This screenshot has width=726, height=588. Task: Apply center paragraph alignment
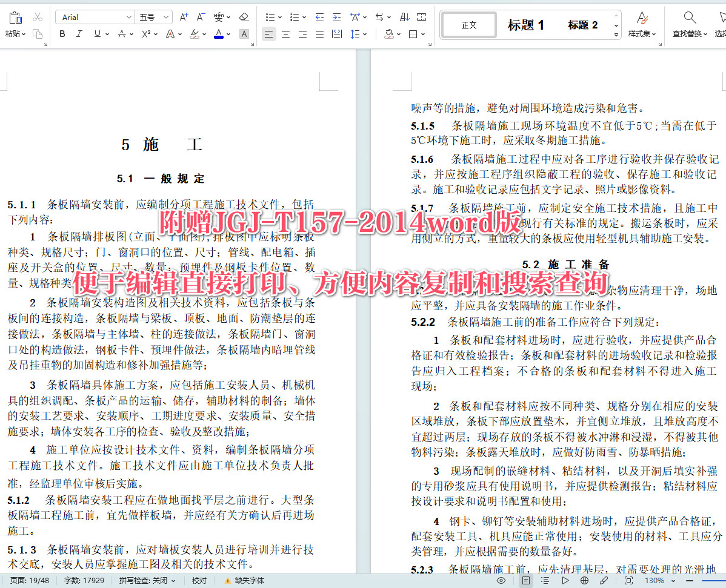[x=285, y=34]
